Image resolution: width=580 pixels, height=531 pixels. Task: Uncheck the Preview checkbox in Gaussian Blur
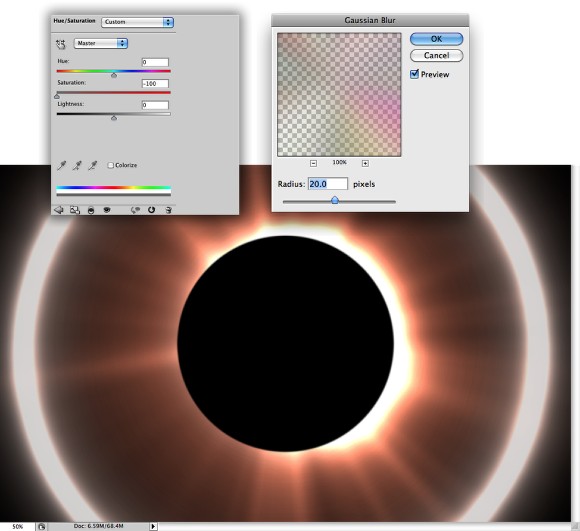tap(414, 74)
